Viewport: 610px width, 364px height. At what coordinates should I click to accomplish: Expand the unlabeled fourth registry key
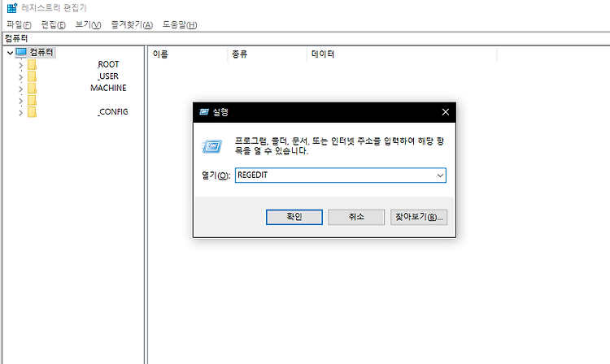(x=21, y=101)
